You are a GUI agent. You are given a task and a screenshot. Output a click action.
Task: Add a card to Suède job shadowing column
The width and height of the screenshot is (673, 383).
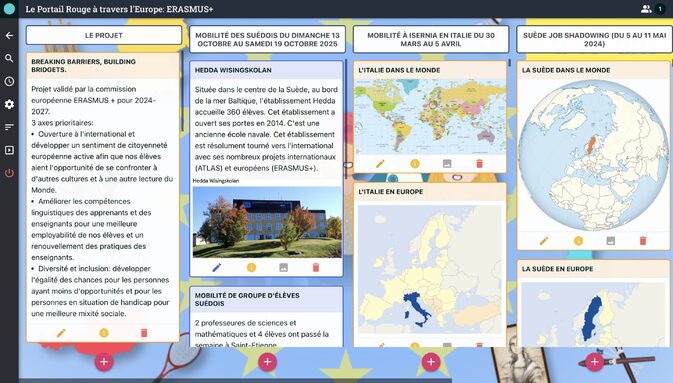coord(594,362)
